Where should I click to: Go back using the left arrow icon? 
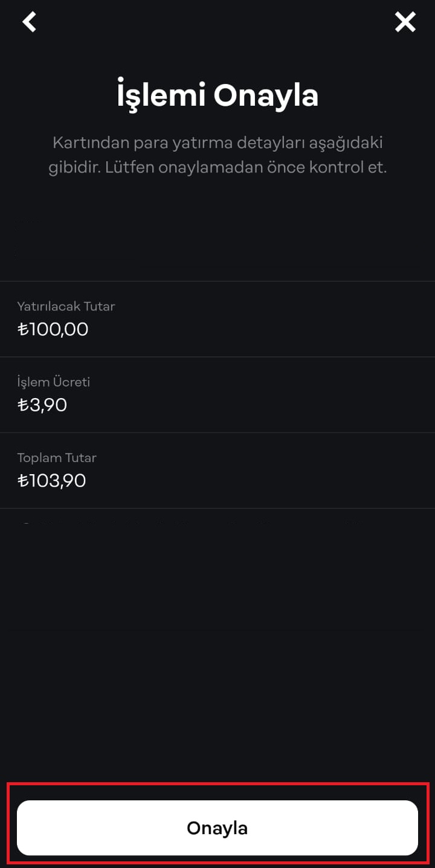point(29,22)
